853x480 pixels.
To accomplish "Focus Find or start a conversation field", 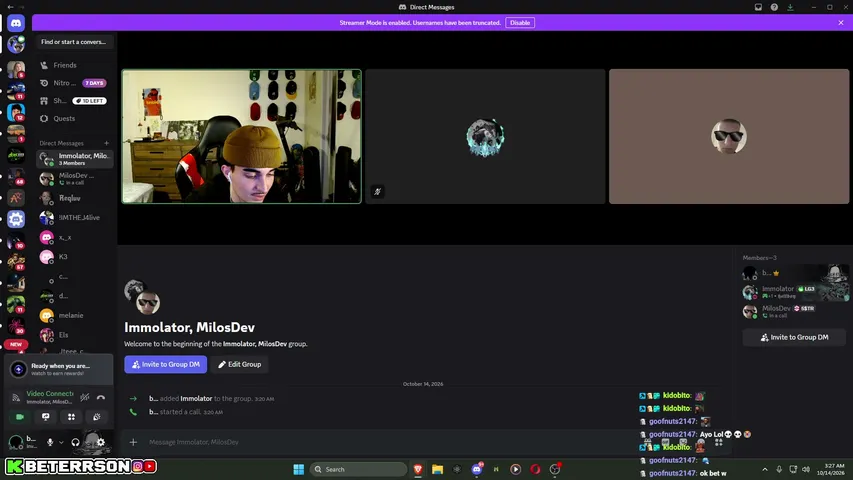I will tap(75, 42).
